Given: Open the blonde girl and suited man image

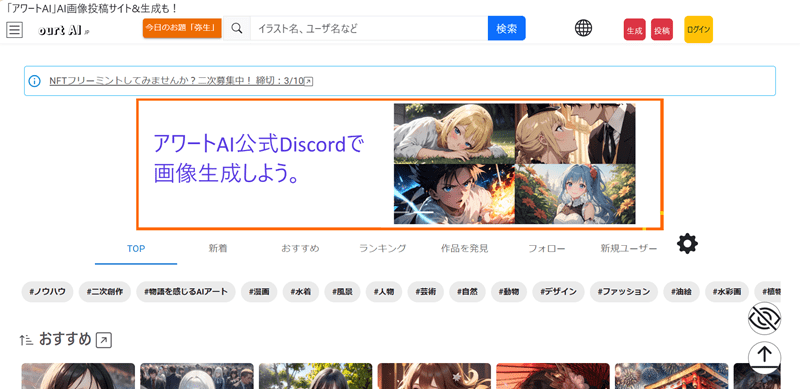Looking at the screenshot, I should coord(575,133).
